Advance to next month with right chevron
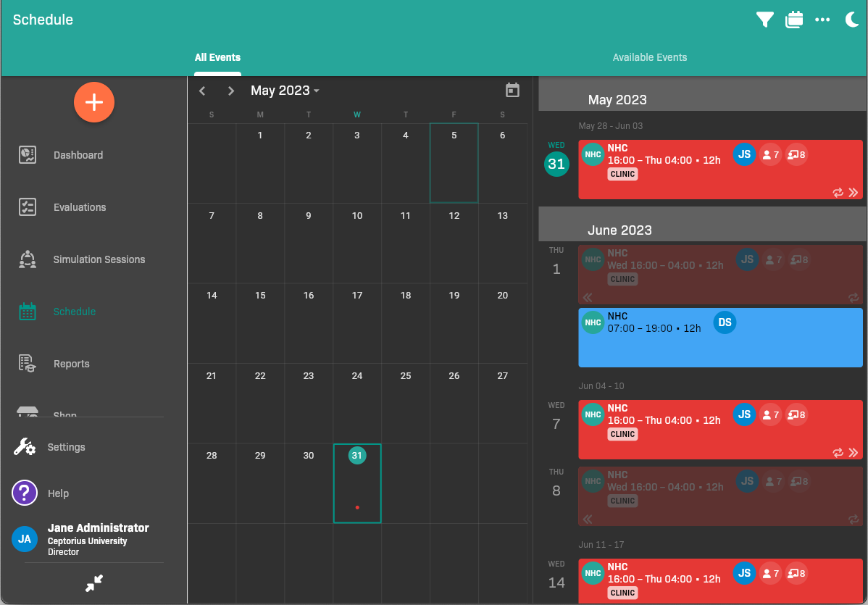 231,91
